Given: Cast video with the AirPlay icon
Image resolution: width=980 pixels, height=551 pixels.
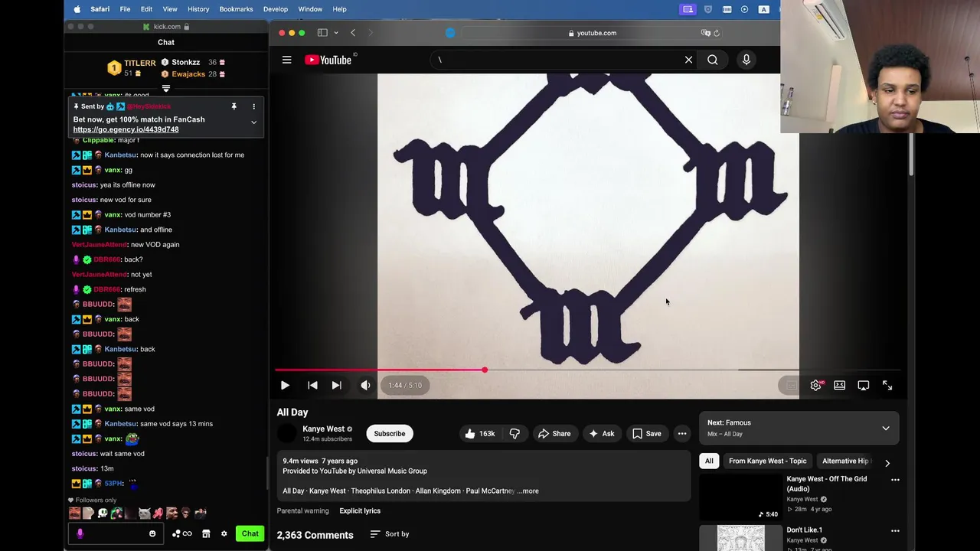Looking at the screenshot, I should (864, 385).
